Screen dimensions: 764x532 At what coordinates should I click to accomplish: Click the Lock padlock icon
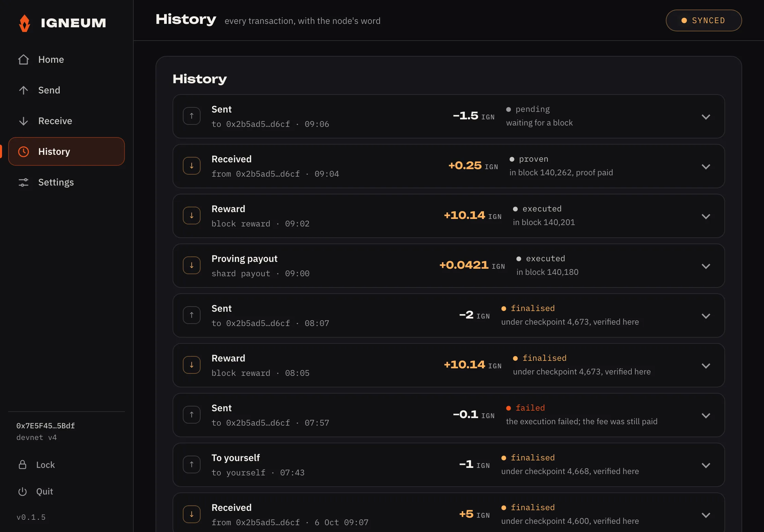tap(23, 464)
